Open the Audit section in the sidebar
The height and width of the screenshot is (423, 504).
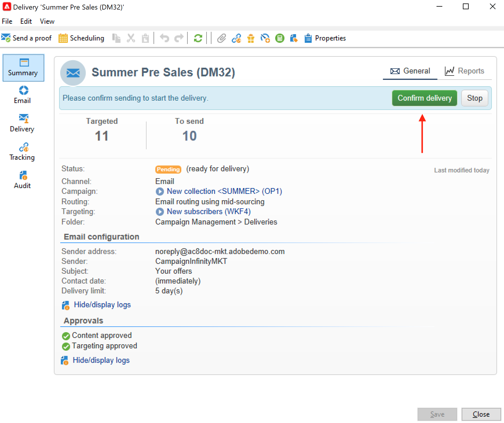(x=22, y=180)
